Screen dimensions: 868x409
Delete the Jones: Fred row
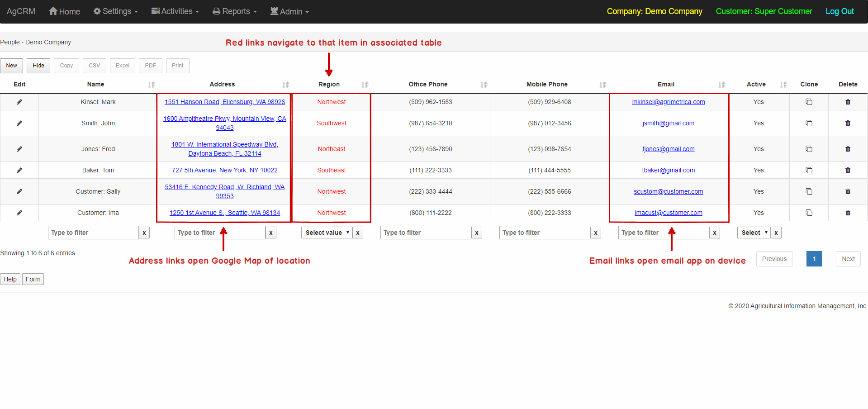point(848,149)
